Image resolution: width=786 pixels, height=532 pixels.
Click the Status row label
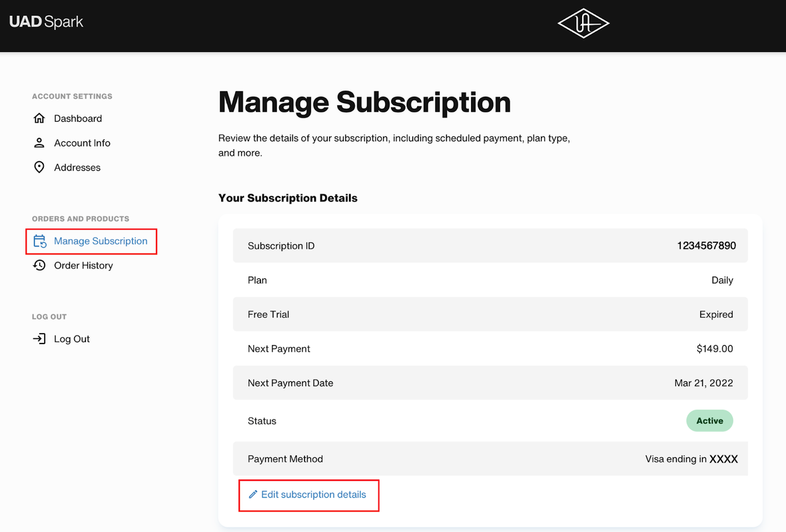tap(262, 421)
